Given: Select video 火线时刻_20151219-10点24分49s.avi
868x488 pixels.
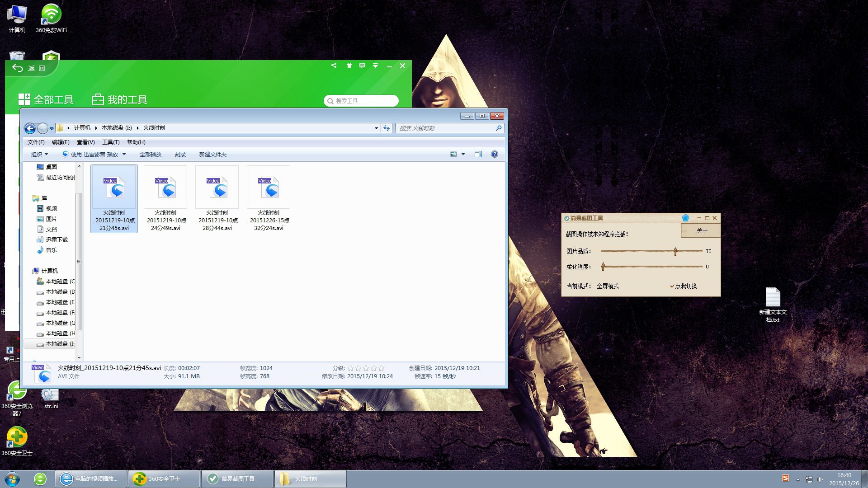Looking at the screenshot, I should 165,199.
